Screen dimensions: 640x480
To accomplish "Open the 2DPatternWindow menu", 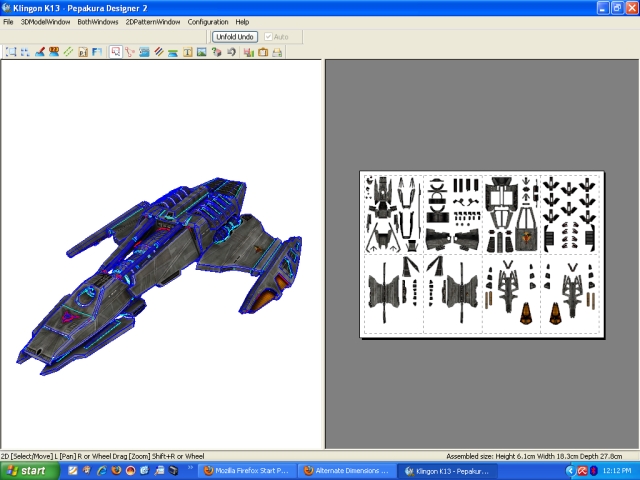I will click(x=153, y=22).
